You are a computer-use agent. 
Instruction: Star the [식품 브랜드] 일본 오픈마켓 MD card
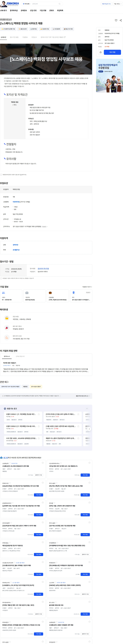[x=78, y=426]
